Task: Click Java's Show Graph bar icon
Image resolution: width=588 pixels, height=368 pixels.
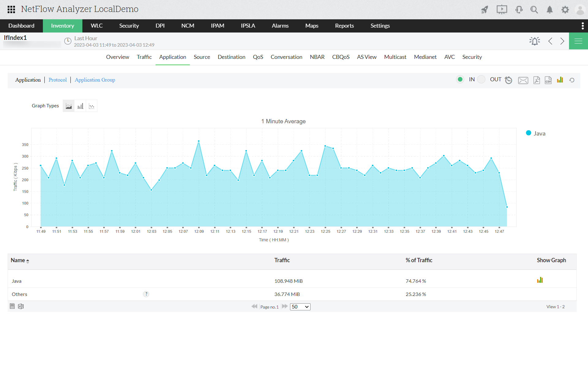Action: (540, 280)
